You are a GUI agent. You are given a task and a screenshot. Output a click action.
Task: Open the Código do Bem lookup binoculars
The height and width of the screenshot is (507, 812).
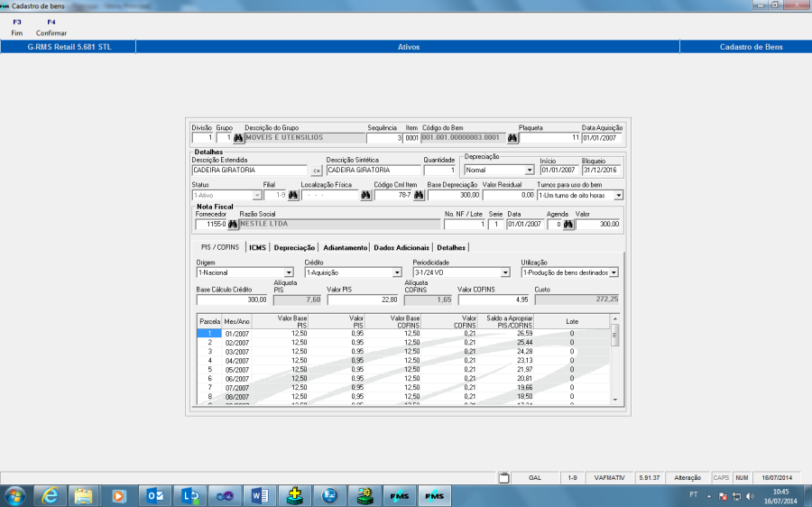pos(512,139)
